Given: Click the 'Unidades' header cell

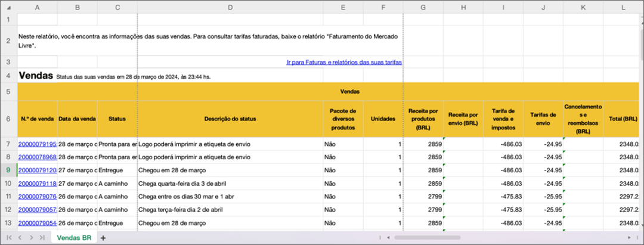Looking at the screenshot, I should (x=383, y=119).
